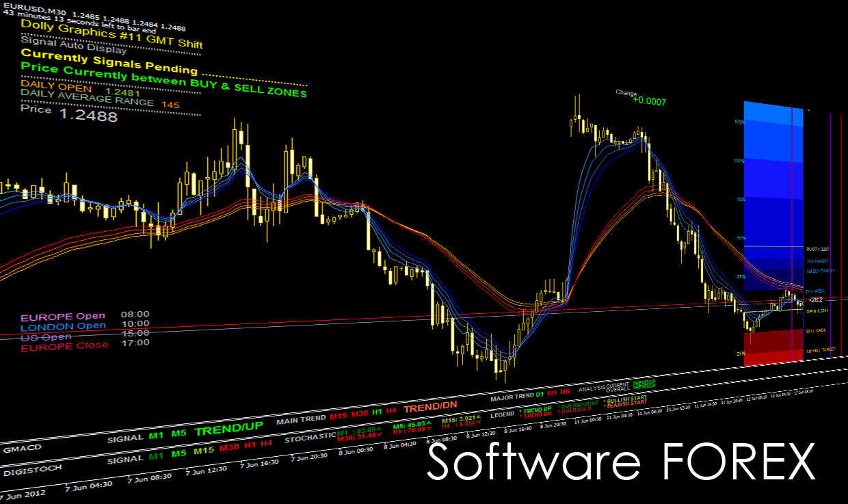Click the LONDON Open session label

point(64,326)
